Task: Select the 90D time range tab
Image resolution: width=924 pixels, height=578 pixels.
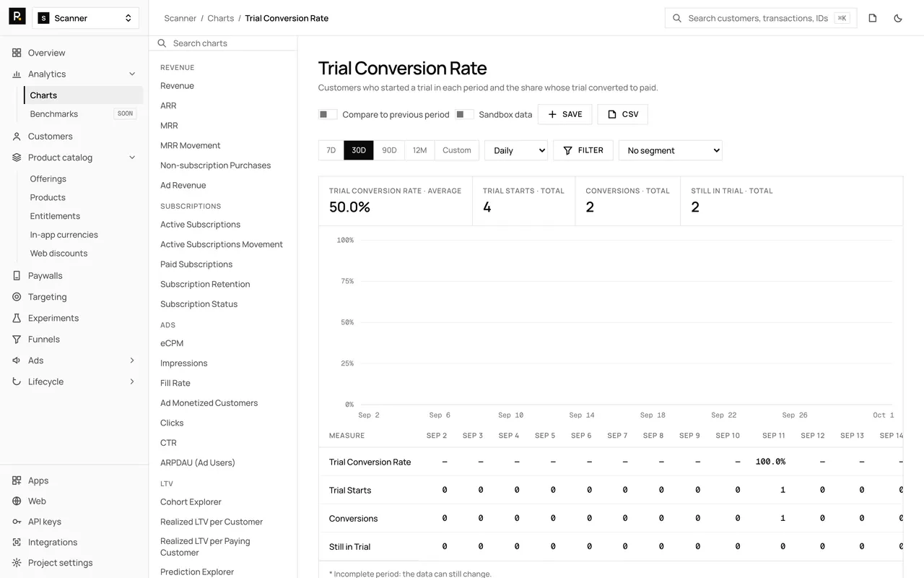Action: pyautogui.click(x=389, y=150)
